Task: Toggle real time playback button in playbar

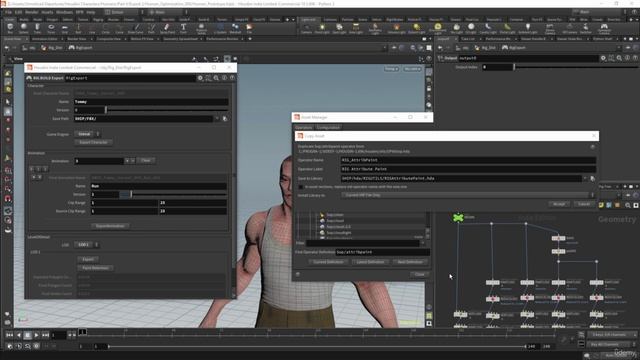Action: click(36, 346)
